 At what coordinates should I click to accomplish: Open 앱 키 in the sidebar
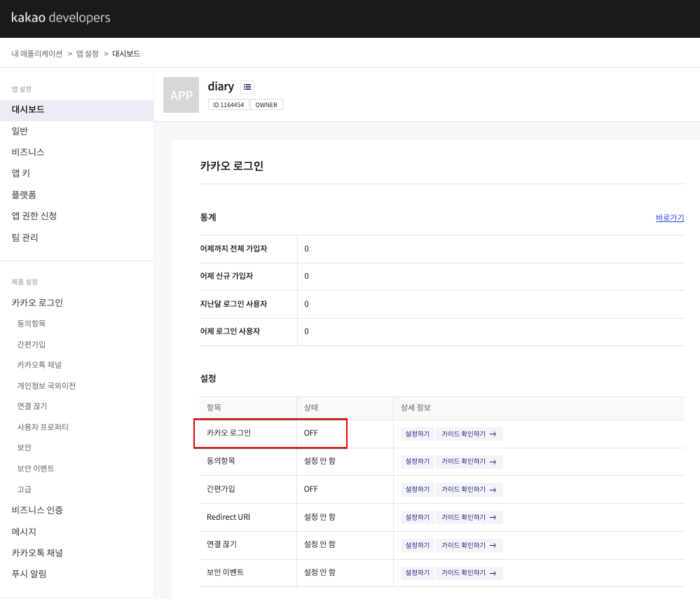[20, 173]
